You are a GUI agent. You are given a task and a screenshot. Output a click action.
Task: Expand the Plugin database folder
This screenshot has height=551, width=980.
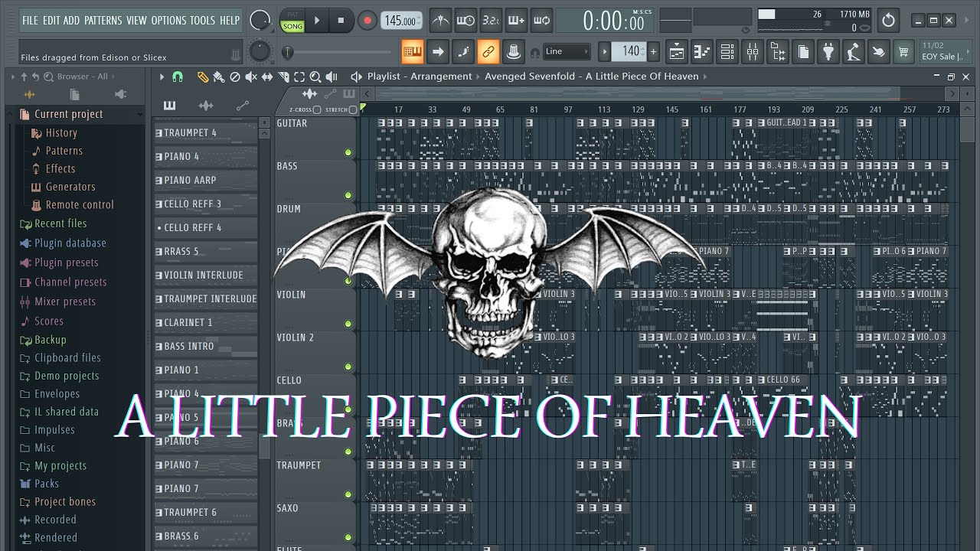tap(70, 243)
